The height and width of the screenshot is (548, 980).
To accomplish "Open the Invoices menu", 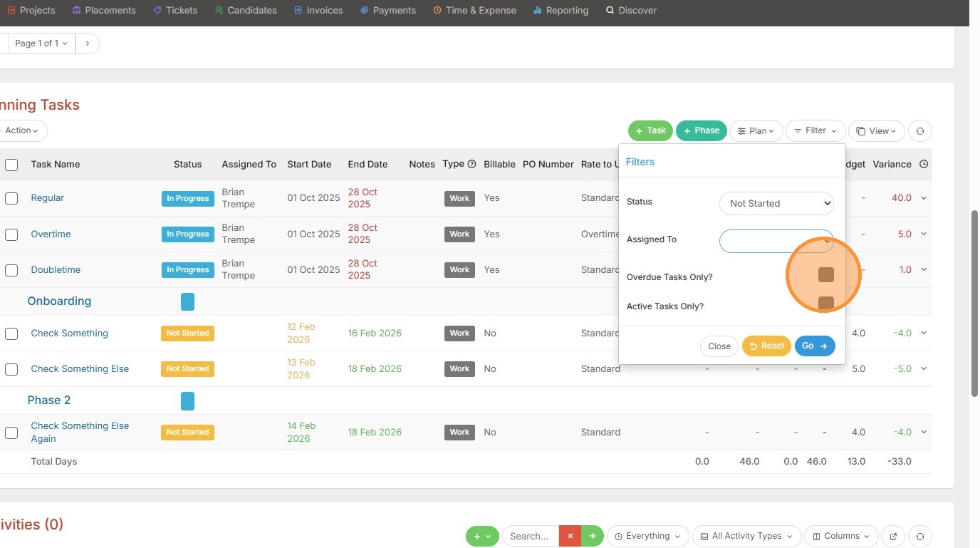I will [x=318, y=10].
